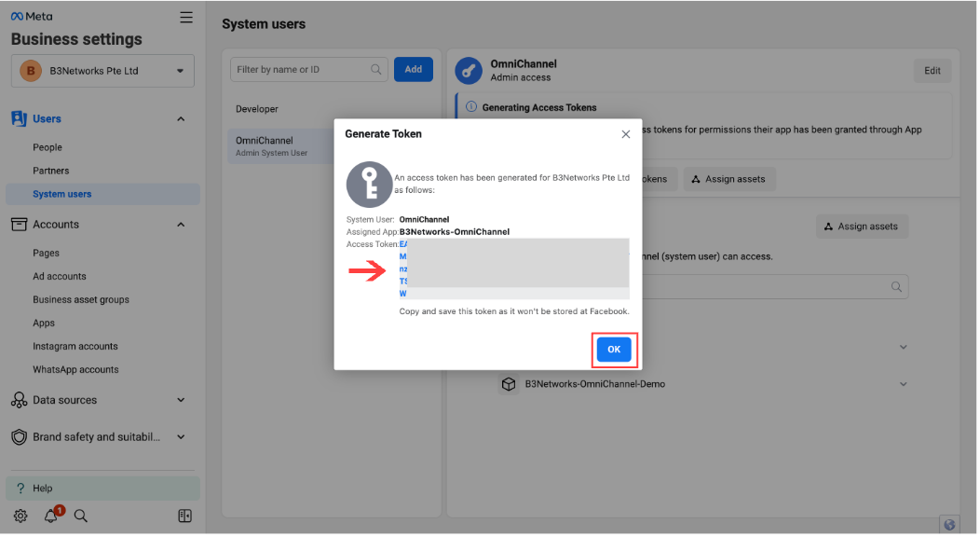This screenshot has width=980, height=537.
Task: Open Instagram accounts in sidebar
Action: (75, 346)
